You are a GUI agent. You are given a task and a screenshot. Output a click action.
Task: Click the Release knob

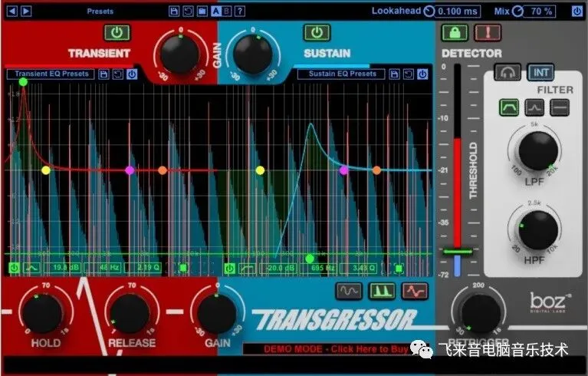[130, 313]
